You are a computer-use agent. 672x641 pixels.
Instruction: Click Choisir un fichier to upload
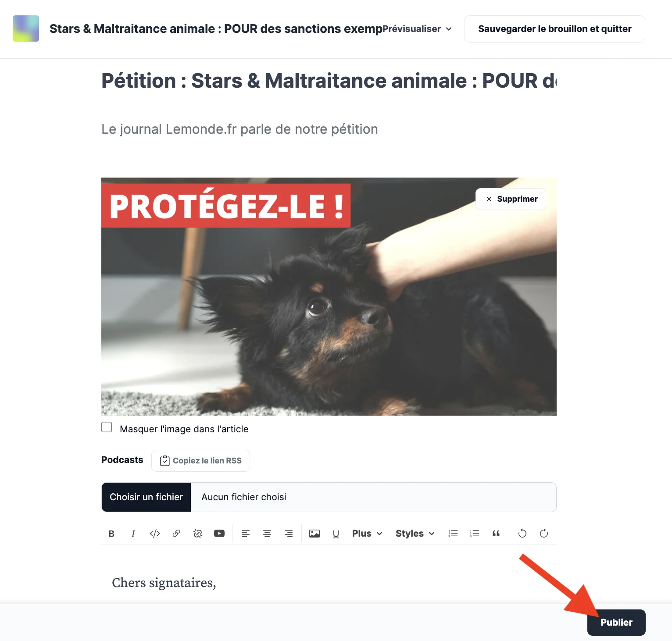(x=146, y=497)
